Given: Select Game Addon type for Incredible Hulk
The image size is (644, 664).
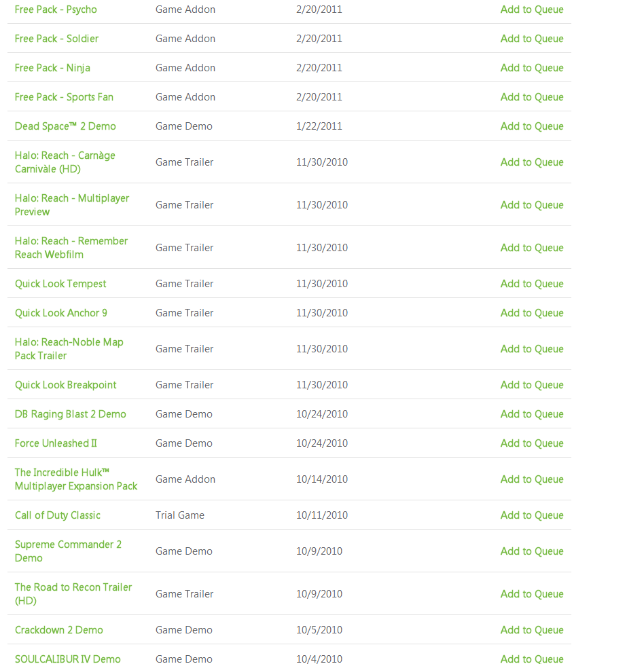Looking at the screenshot, I should pos(185,479).
